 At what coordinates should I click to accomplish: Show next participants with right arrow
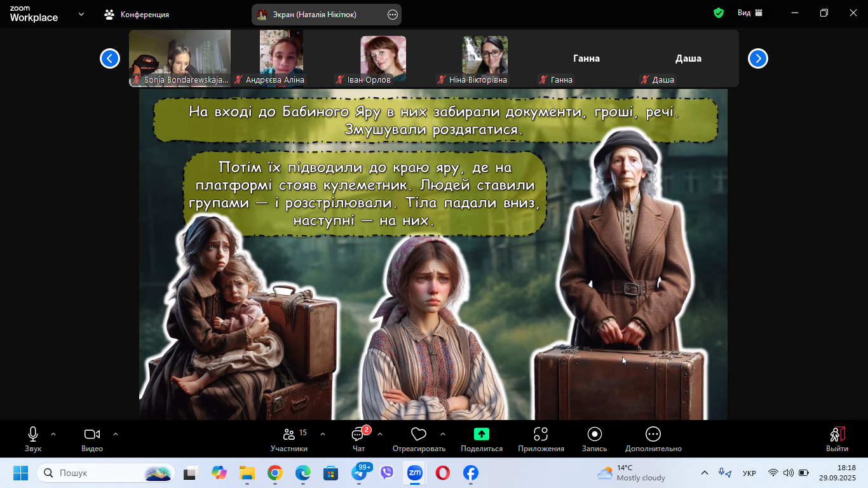[757, 58]
